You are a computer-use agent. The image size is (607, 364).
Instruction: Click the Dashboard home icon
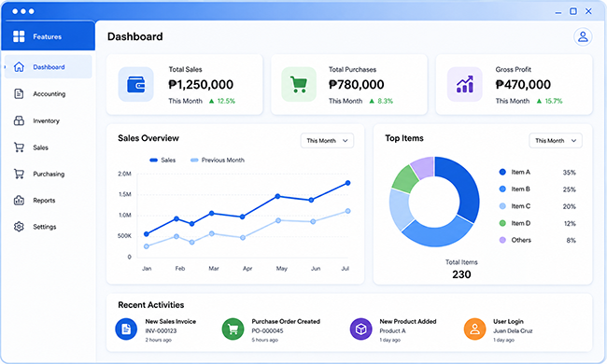coord(19,67)
